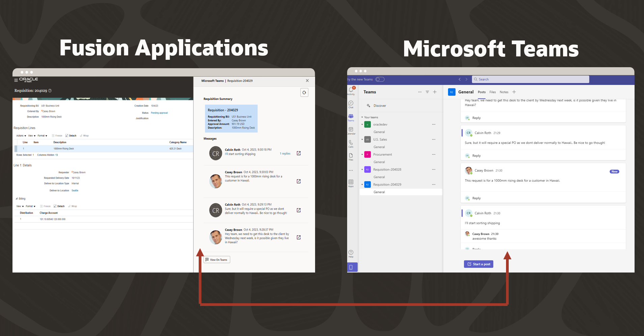Viewport: 644px width, 336px height.
Task: Close the Microsoft Teams Requisition-204029 panel
Action: [307, 81]
